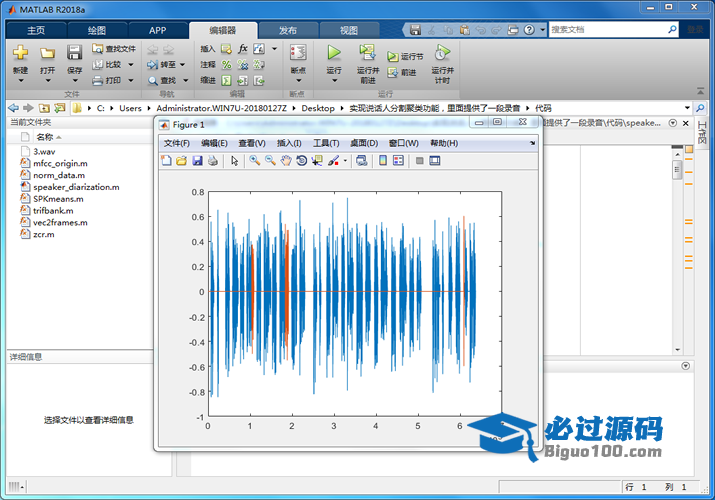Click the Run and Advance (运行并前进) button
Viewport: 715px width, 500px height.
[x=367, y=59]
